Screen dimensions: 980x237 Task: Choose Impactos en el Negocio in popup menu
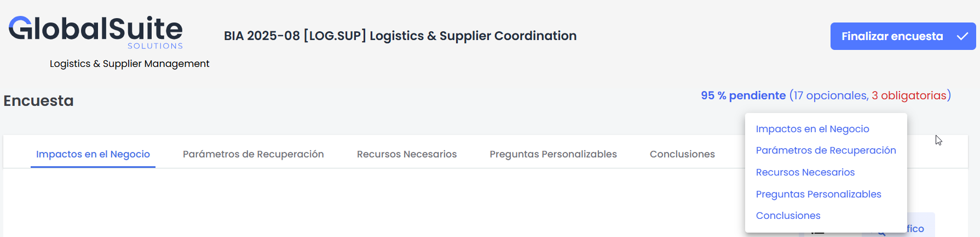(x=812, y=129)
